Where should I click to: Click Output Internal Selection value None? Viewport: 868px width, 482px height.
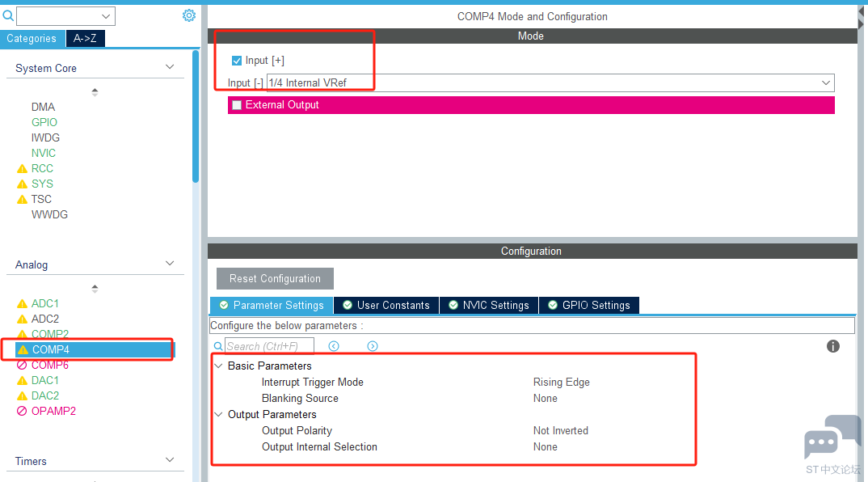546,446
